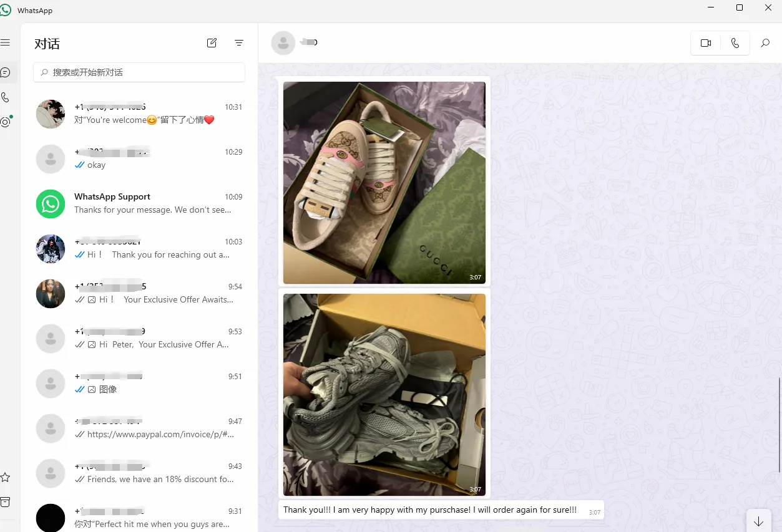Minimize the WhatsApp window

[x=711, y=8]
